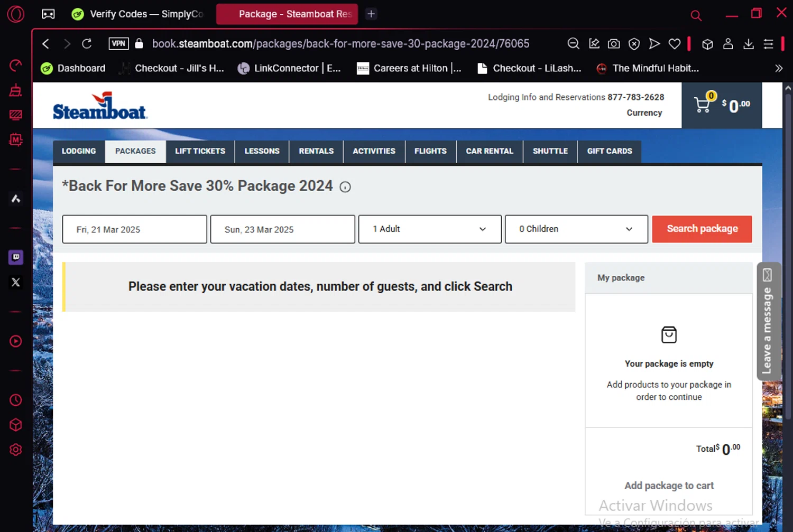Toggle the VPN badge in address bar

tap(118, 43)
